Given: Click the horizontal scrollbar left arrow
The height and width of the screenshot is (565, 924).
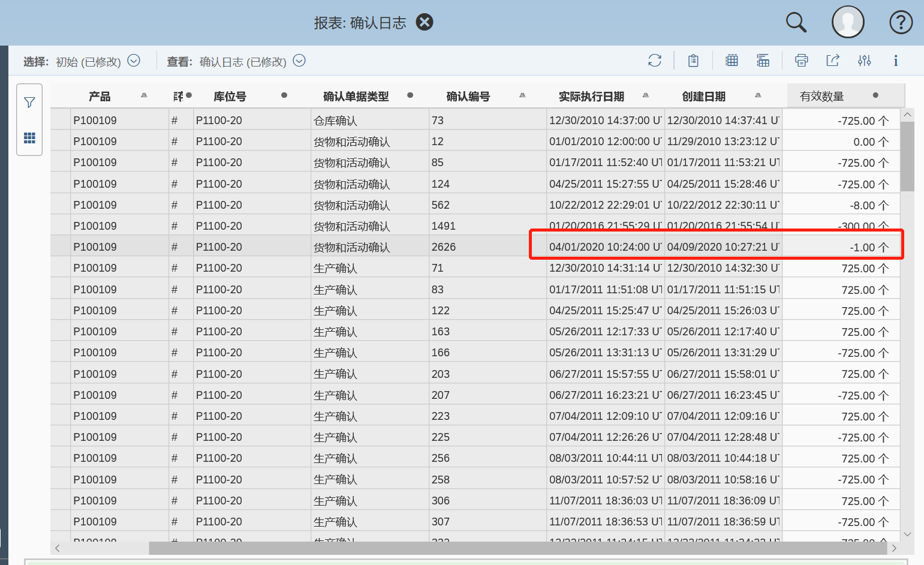Looking at the screenshot, I should (x=58, y=548).
